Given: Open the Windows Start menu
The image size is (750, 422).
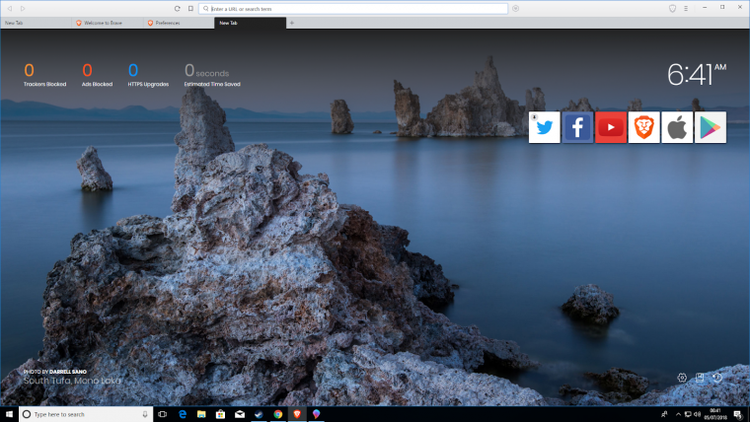Looking at the screenshot, I should [10, 414].
